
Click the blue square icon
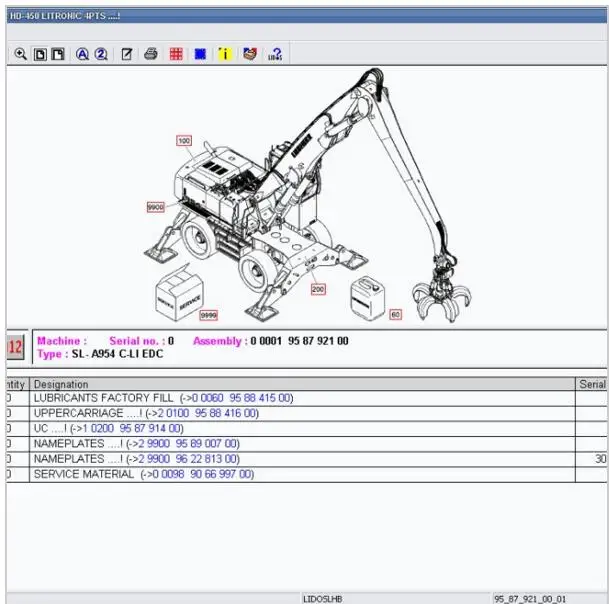tap(200, 54)
